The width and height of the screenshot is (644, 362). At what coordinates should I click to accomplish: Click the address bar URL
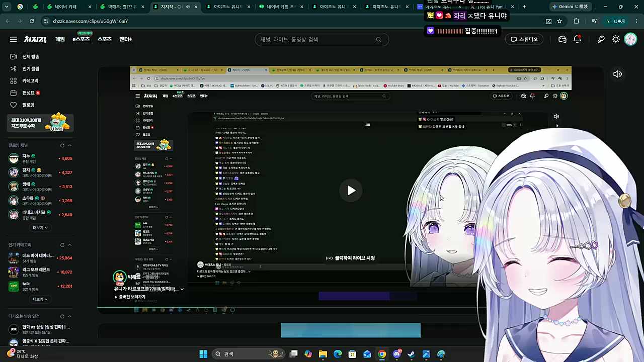point(91,21)
